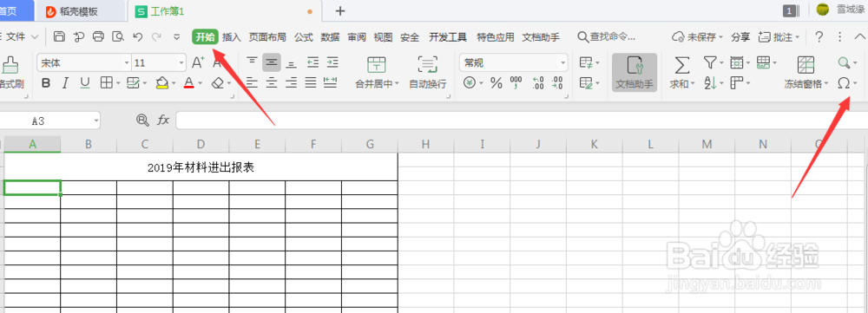This screenshot has height=313, width=868.
Task: Click the eraser clear-format icon
Action: click(218, 83)
